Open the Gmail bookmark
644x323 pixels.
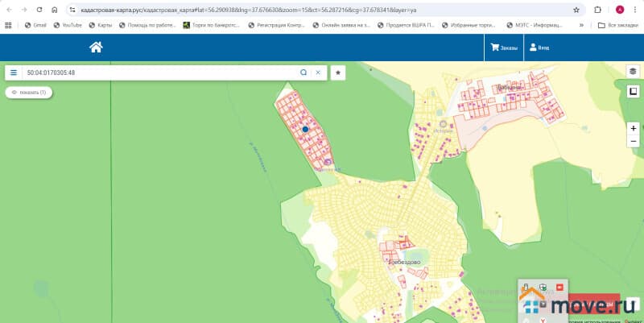[x=35, y=25]
